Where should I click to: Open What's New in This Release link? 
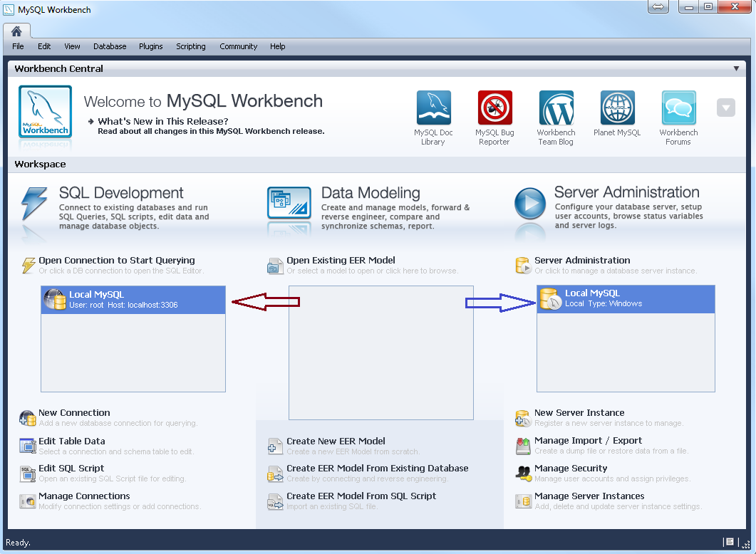[x=163, y=121]
